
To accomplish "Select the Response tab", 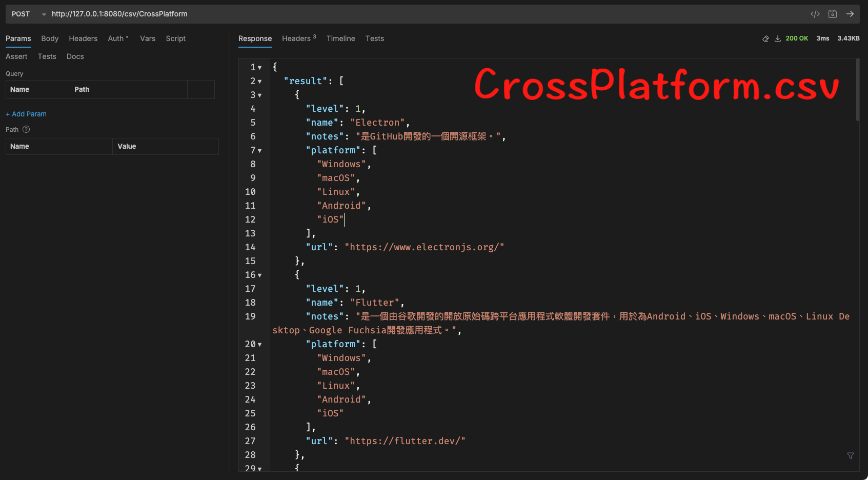I will pyautogui.click(x=255, y=38).
